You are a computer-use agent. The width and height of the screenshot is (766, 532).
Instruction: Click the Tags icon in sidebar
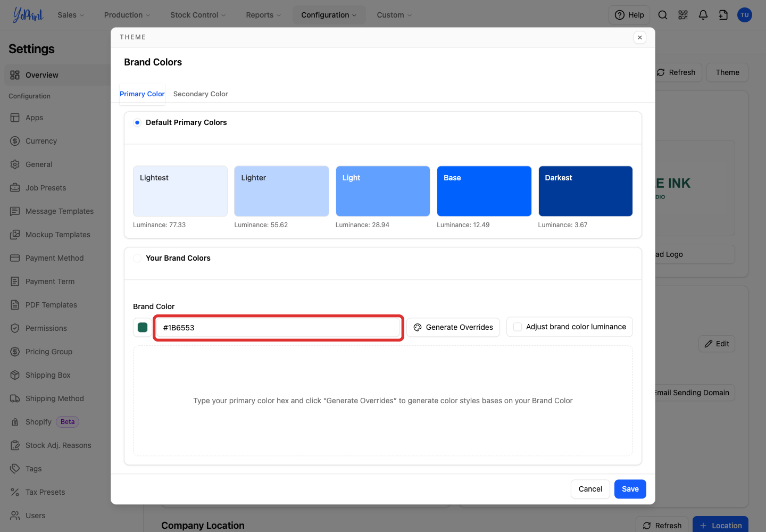pos(15,469)
